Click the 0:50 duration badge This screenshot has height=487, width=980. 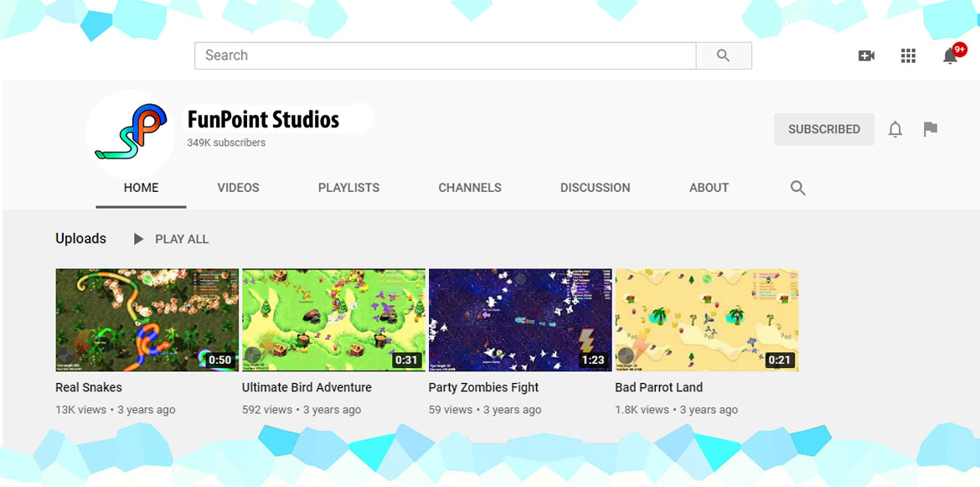(x=220, y=360)
